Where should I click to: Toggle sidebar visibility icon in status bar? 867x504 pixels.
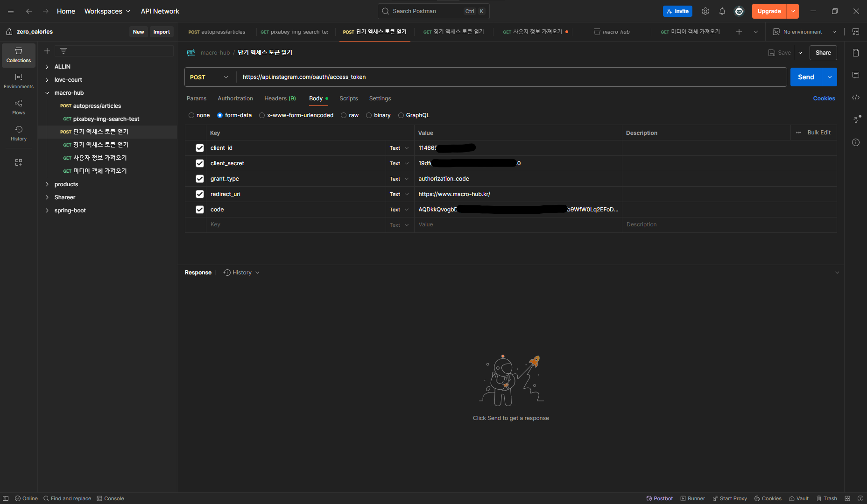(x=6, y=498)
